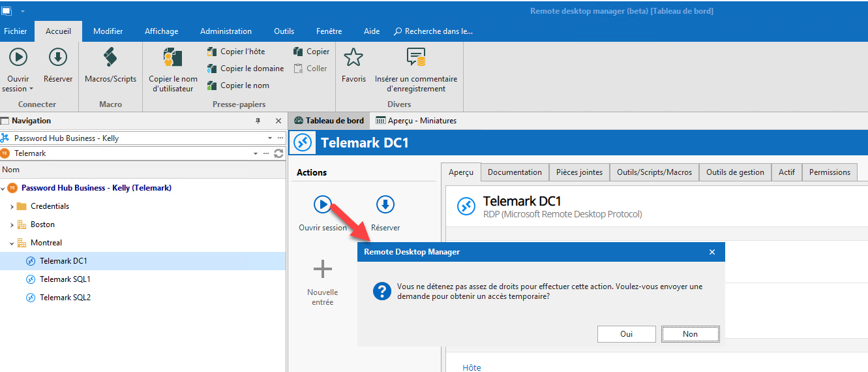868x372 pixels.
Task: Click the Favoris star icon
Action: pyautogui.click(x=353, y=58)
